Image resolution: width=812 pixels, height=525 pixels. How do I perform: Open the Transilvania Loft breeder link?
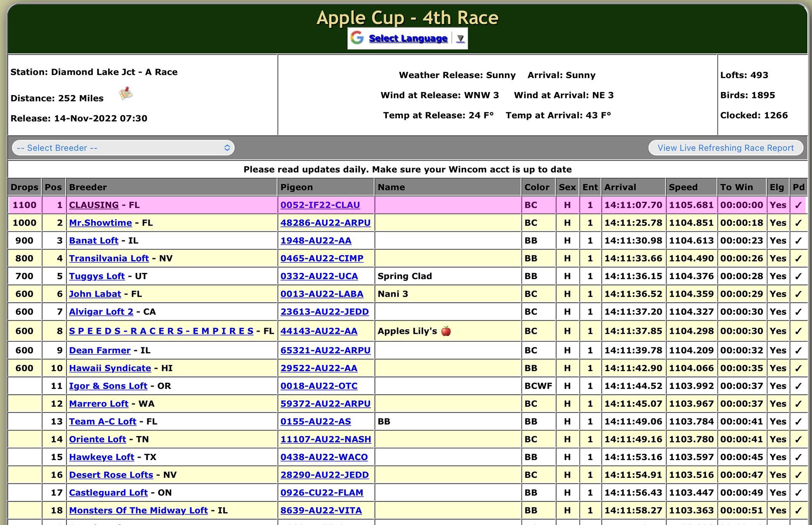point(109,259)
